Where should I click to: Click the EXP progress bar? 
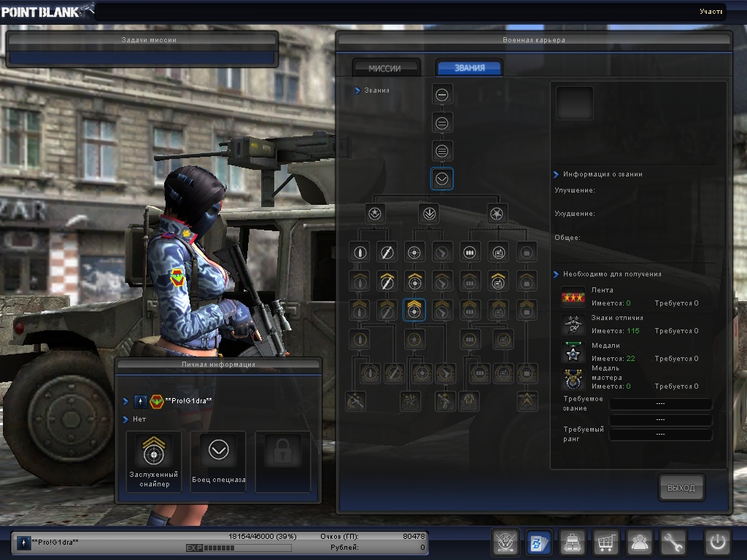pos(239,548)
